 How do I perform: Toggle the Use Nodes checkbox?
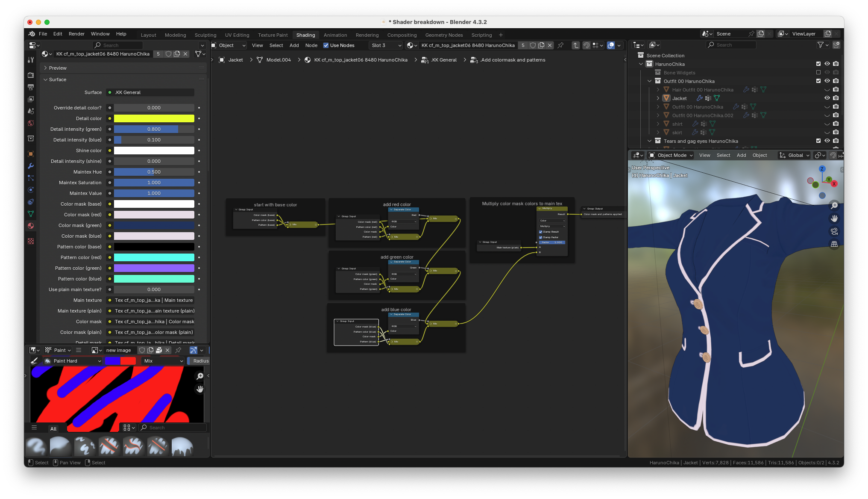tap(326, 45)
